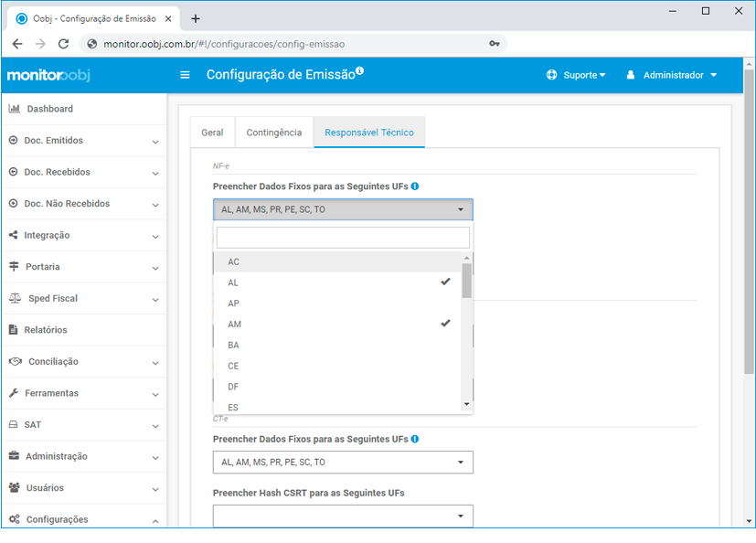Screen dimensions: 756x543
Task: Expand the Sped Fiscal chevron
Action: tap(155, 300)
